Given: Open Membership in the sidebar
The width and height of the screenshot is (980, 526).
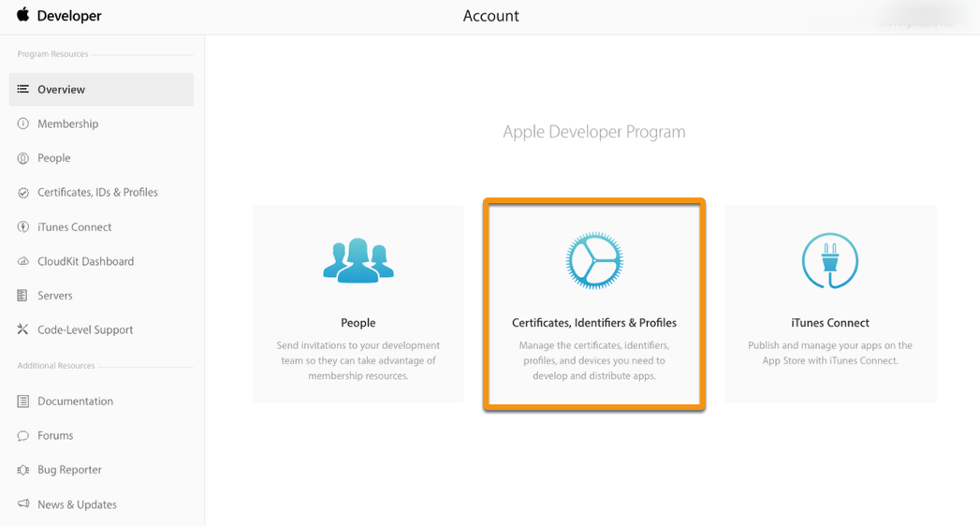Looking at the screenshot, I should click(x=67, y=124).
